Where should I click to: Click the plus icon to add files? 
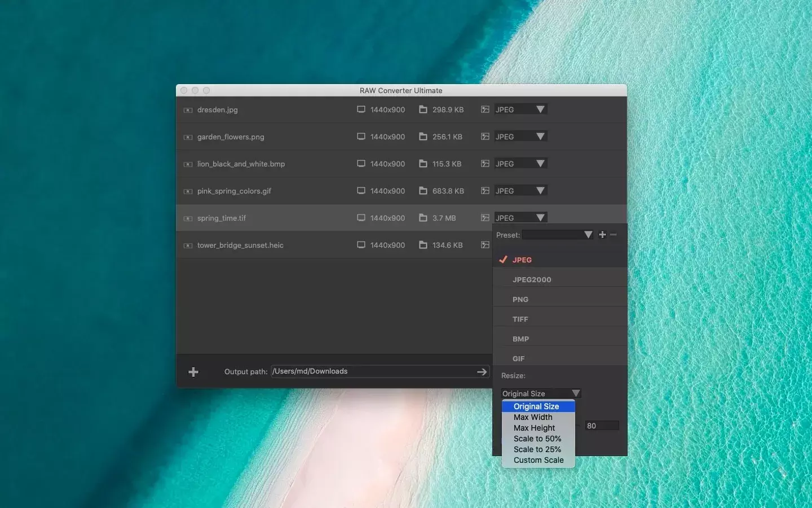point(193,372)
